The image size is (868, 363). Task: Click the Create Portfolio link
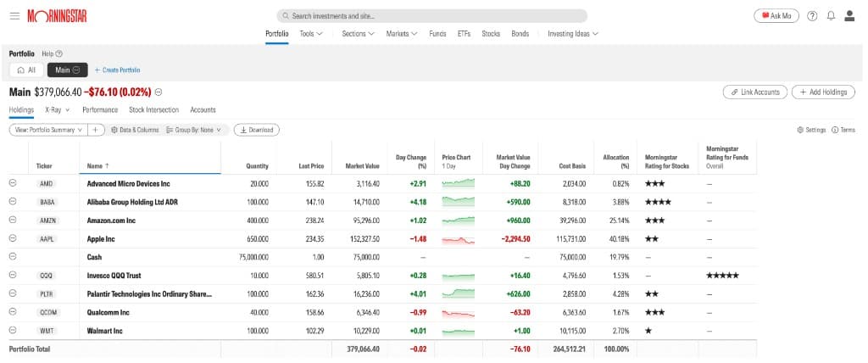(x=117, y=70)
